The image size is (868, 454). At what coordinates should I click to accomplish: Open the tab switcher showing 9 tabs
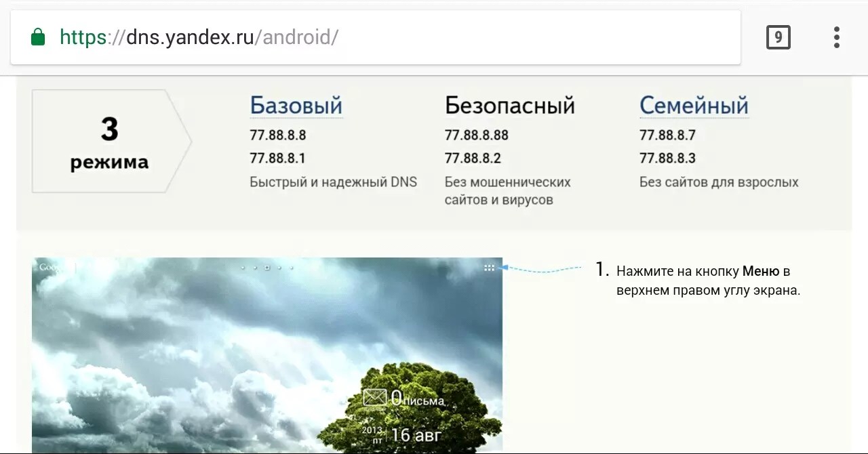tap(777, 37)
